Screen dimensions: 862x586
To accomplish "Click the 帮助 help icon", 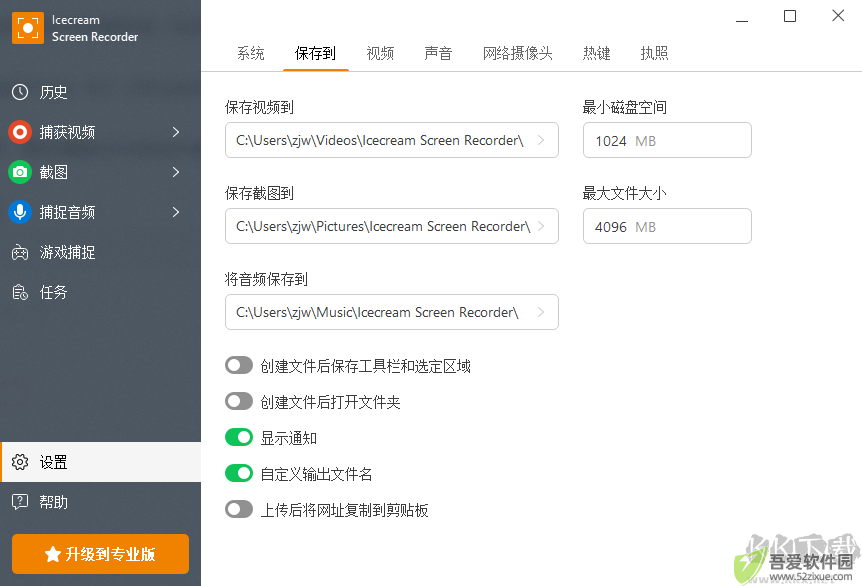I will [20, 502].
